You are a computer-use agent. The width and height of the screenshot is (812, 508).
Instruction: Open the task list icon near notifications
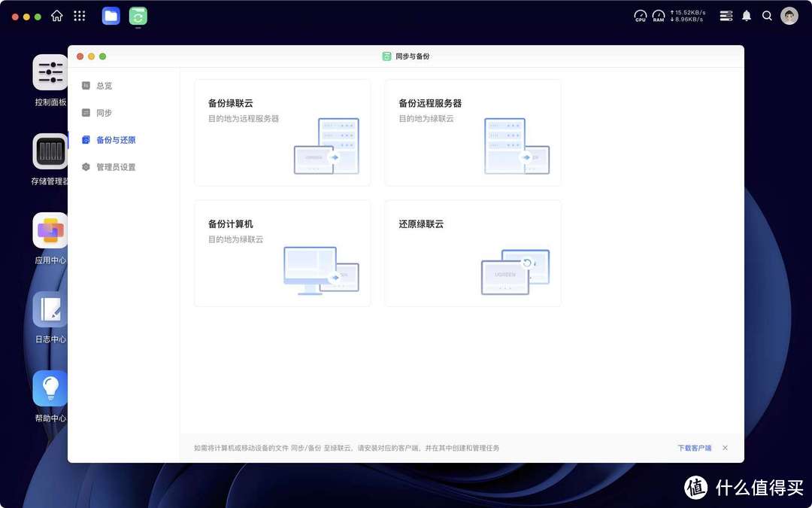tap(726, 16)
